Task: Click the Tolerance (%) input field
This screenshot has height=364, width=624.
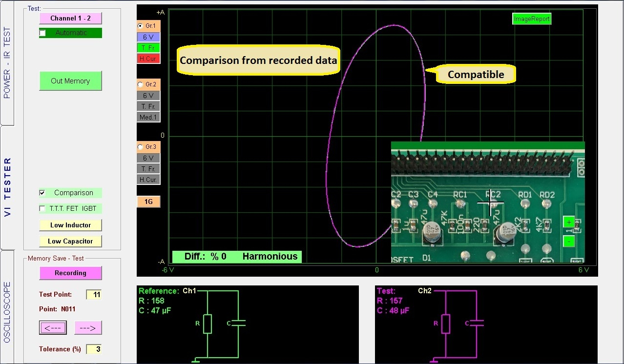Action: tap(94, 349)
